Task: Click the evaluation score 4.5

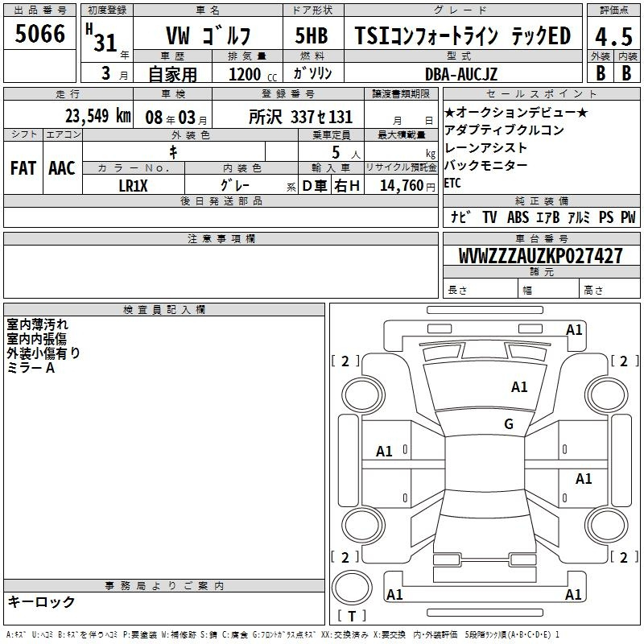Action: tap(613, 36)
